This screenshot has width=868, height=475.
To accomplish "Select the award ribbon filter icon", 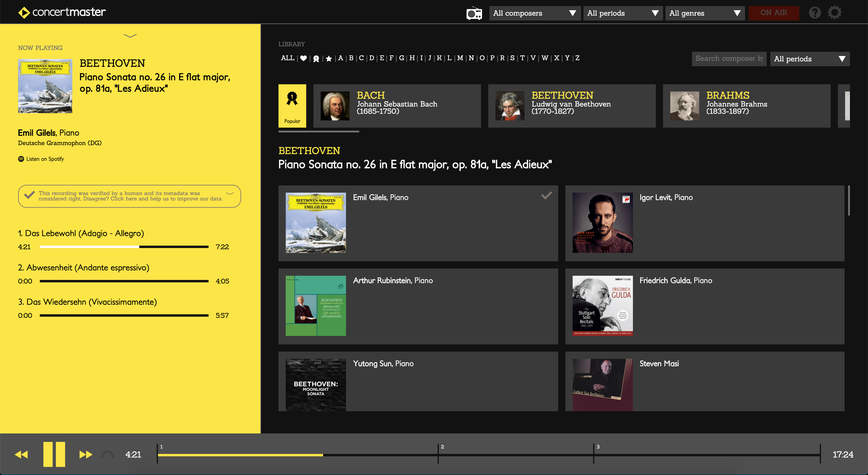I will (x=316, y=58).
